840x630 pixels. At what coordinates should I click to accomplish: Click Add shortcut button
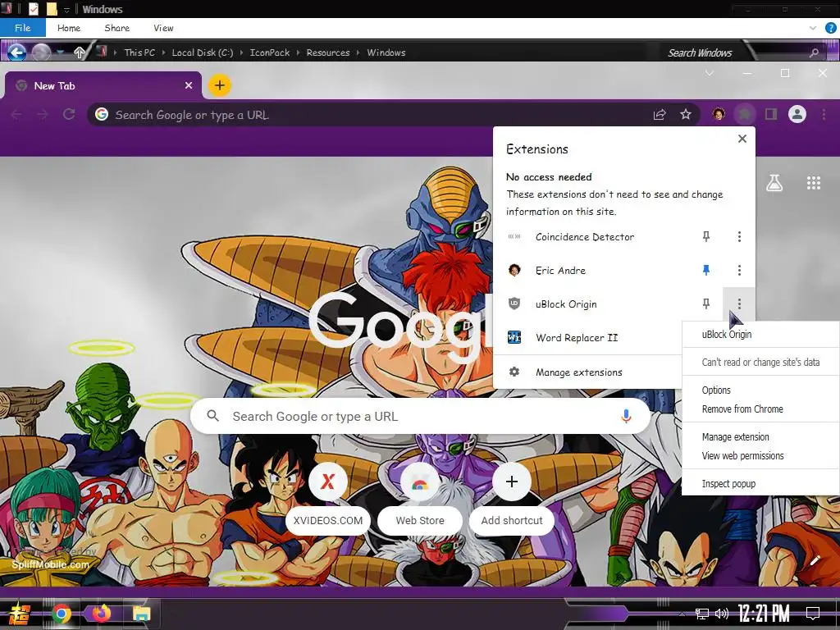tap(512, 499)
